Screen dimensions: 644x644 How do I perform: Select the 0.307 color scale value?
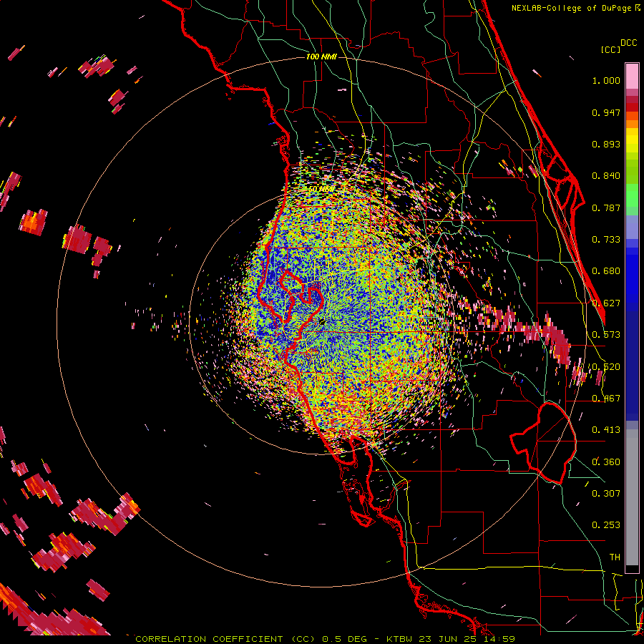click(606, 493)
